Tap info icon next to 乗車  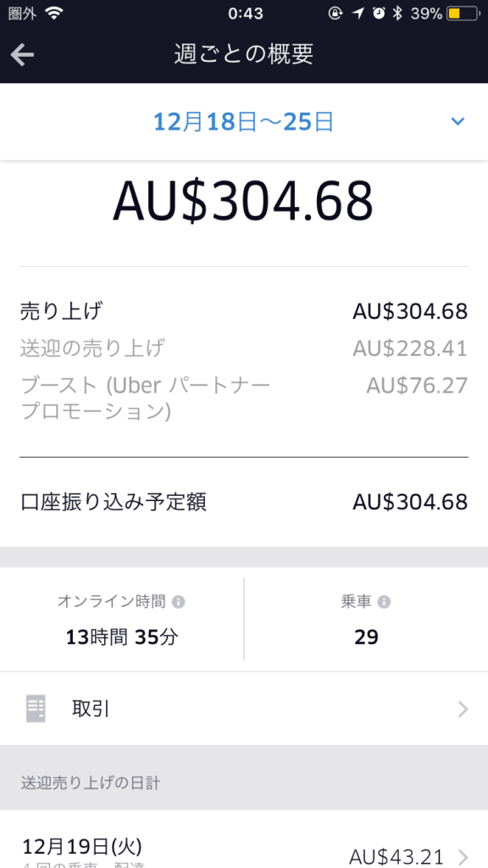[x=384, y=603]
